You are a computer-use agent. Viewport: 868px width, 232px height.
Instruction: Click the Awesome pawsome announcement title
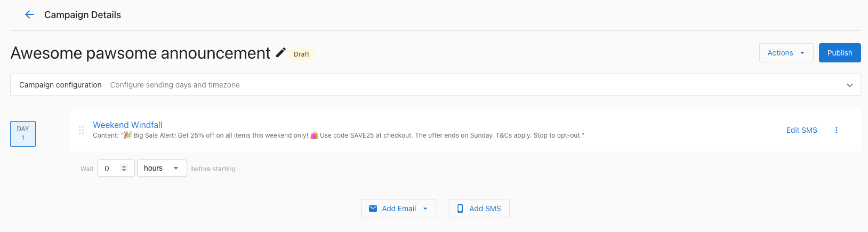140,53
